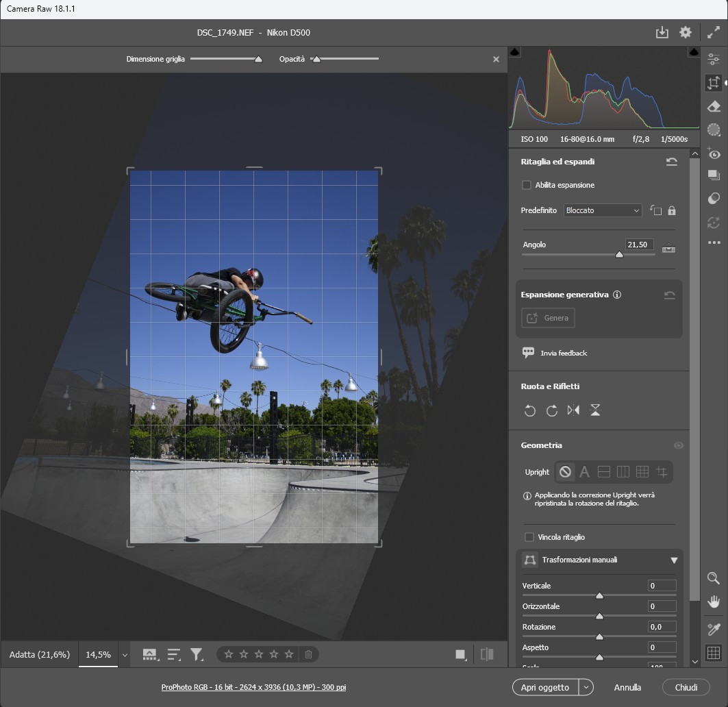The width and height of the screenshot is (728, 707).
Task: Select the Zoom magnifier tool
Action: [x=714, y=578]
